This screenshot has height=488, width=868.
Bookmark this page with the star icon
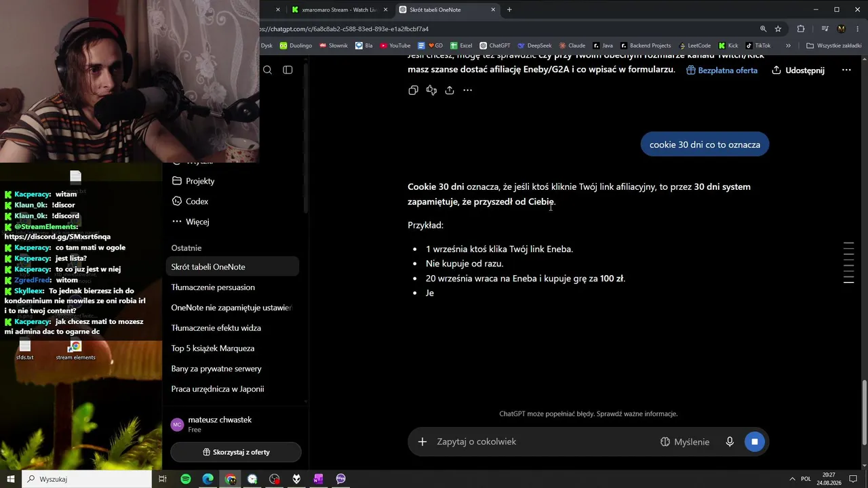[778, 29]
